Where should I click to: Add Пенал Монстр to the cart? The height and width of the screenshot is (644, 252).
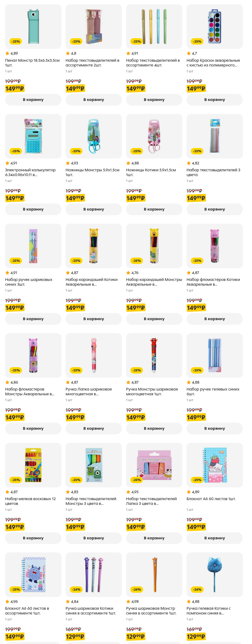coord(33,100)
